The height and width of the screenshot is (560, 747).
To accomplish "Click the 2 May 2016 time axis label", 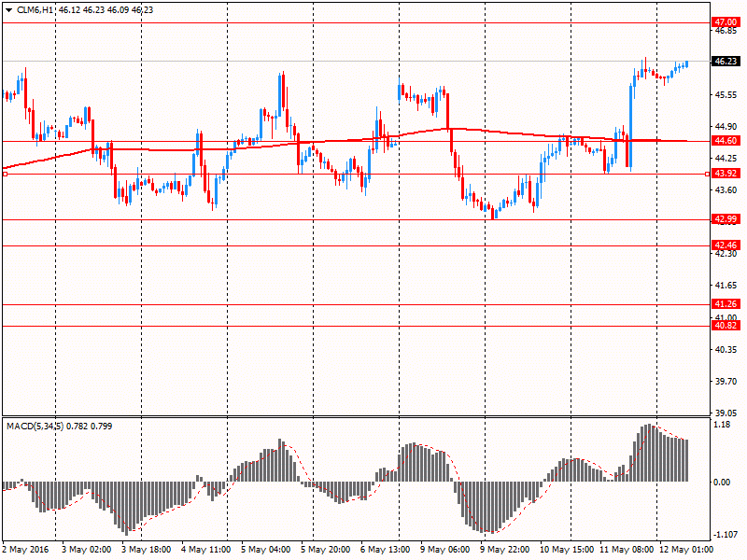I will (x=26, y=550).
